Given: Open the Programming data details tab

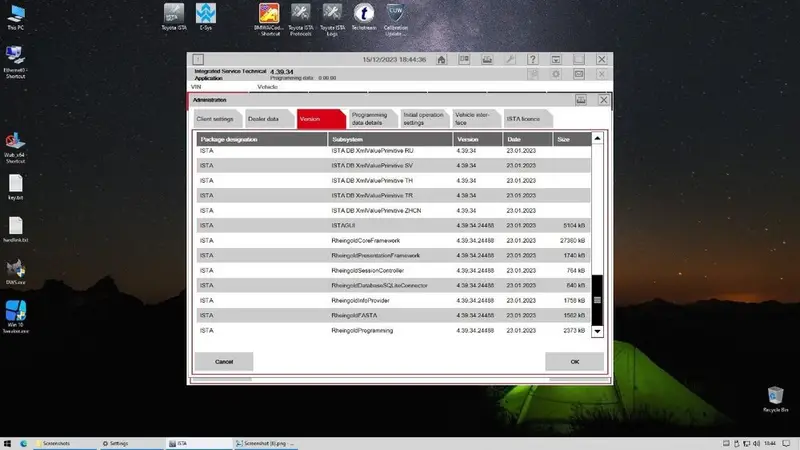Looking at the screenshot, I should tap(371, 119).
